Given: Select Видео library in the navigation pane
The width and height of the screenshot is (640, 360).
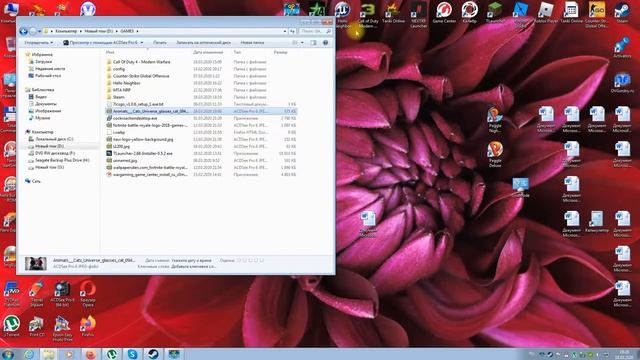Looking at the screenshot, I should coord(41,97).
